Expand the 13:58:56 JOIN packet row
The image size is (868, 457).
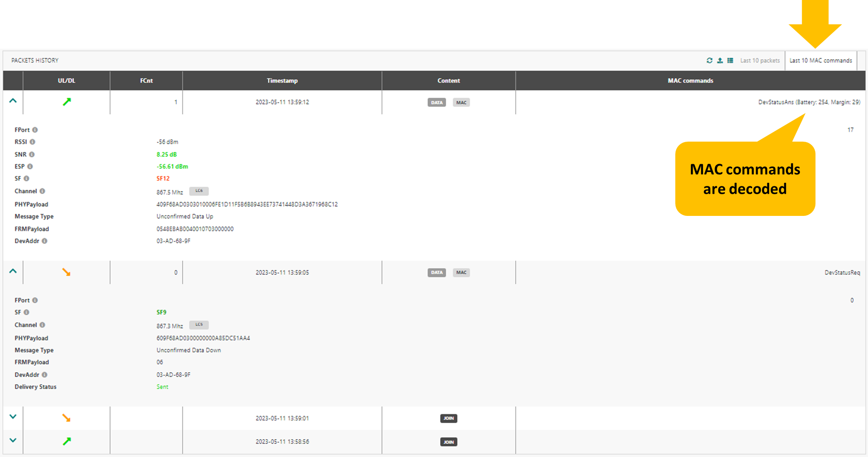pos(13,440)
